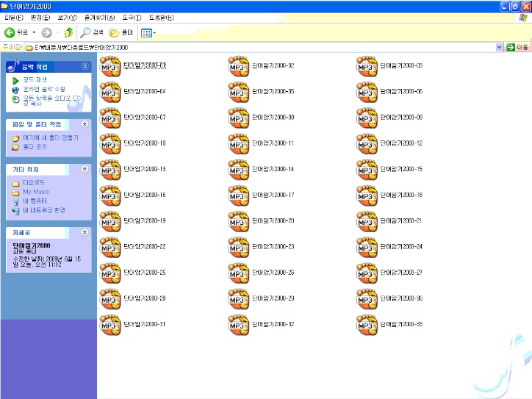Click Share this folder (폴더 공유) link
The height and width of the screenshot is (399, 532).
tap(35, 147)
